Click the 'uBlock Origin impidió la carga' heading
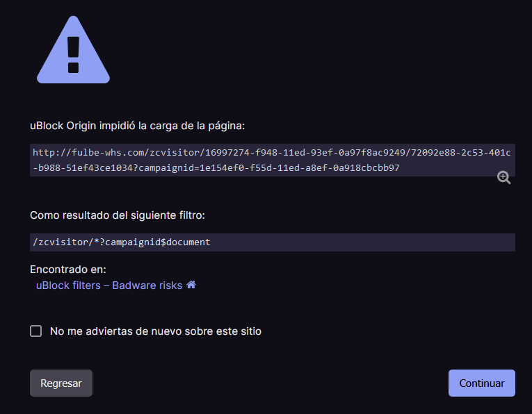This screenshot has height=414, width=532. (138, 126)
